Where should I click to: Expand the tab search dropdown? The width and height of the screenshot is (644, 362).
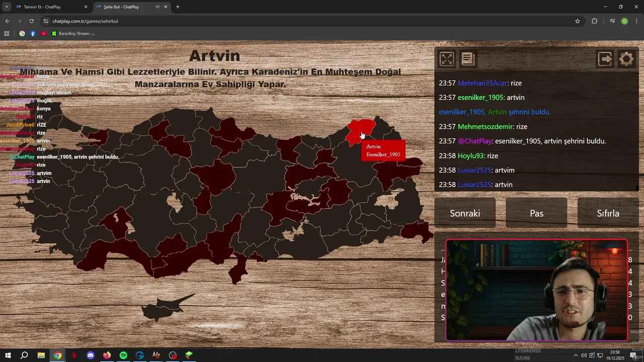click(x=7, y=7)
